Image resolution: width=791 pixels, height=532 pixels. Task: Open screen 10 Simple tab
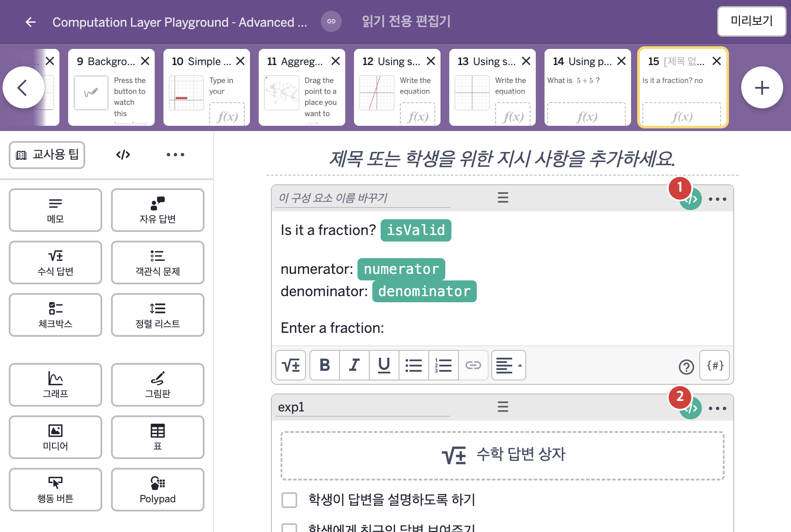click(x=207, y=87)
